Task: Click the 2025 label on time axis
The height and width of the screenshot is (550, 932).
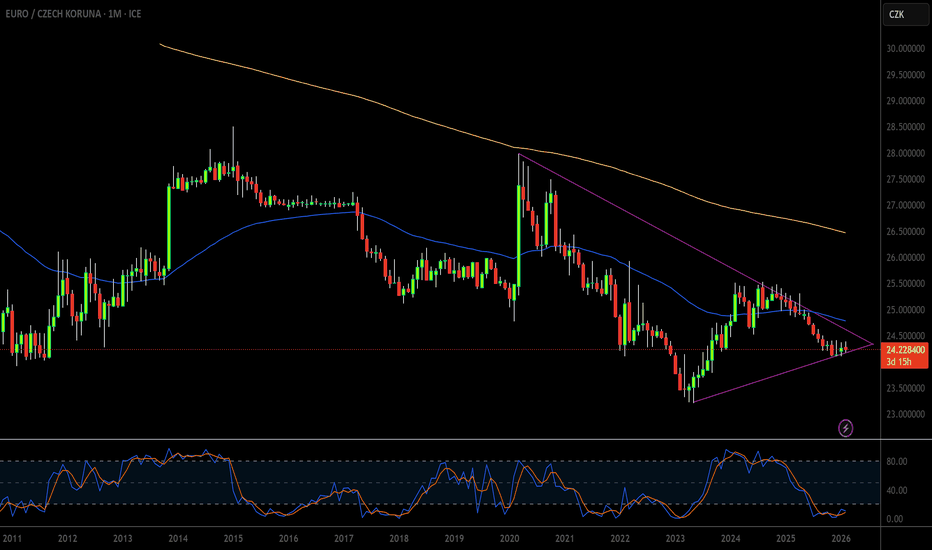Action: tap(786, 539)
